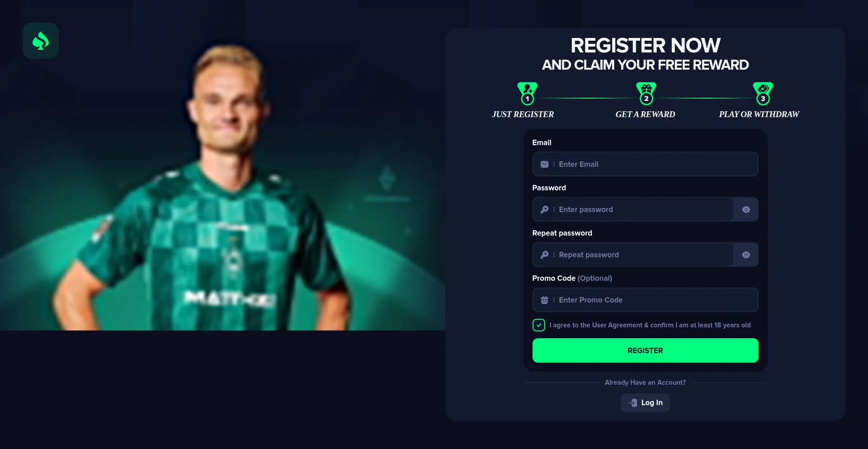Show the password with the eye icon

746,209
